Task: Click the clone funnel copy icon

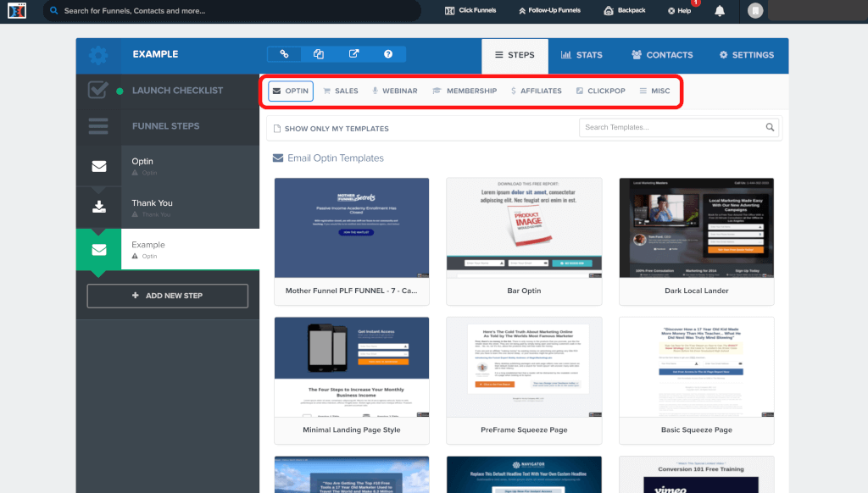Action: tap(319, 54)
